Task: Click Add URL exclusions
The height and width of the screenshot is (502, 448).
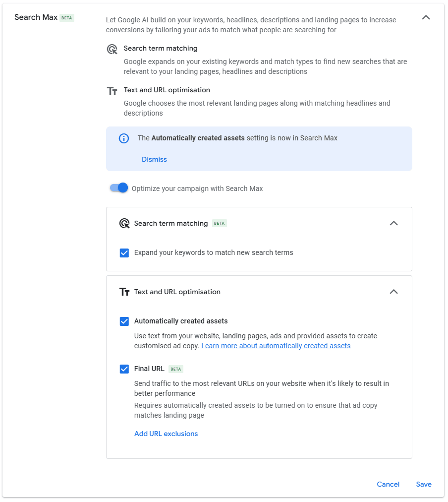Action: click(166, 434)
